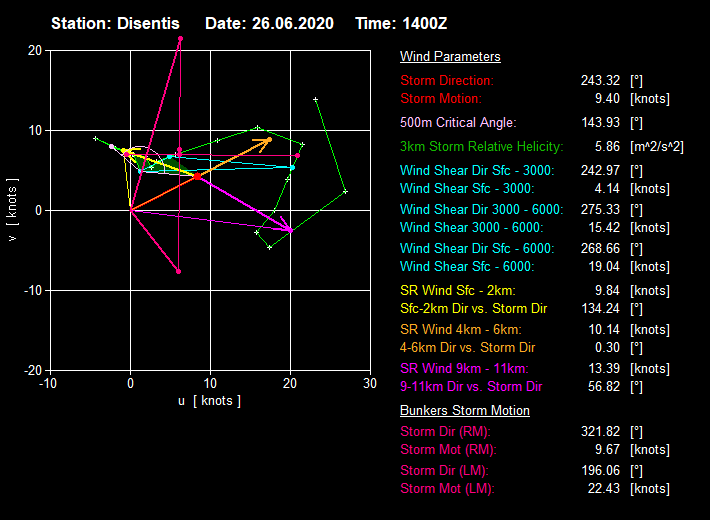Viewport: 710px width, 520px height.
Task: Click the magenta 9-11km arrowhead tip
Action: [x=290, y=230]
